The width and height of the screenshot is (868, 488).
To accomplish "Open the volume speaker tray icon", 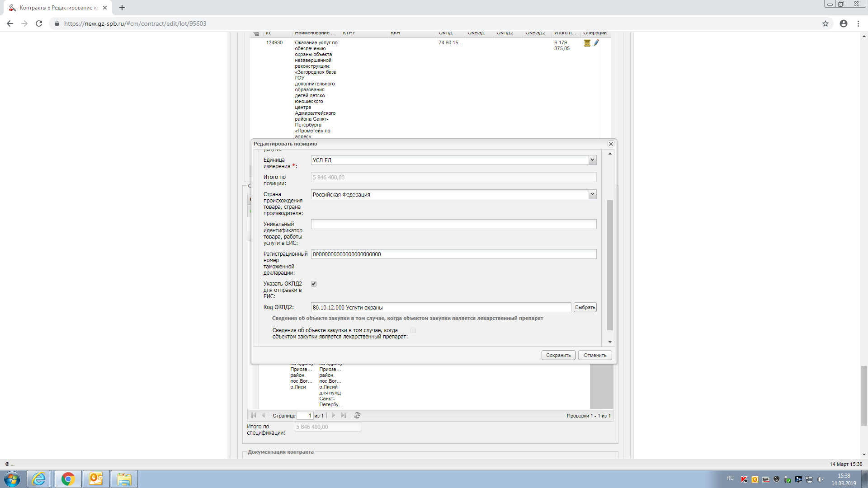I will click(820, 479).
